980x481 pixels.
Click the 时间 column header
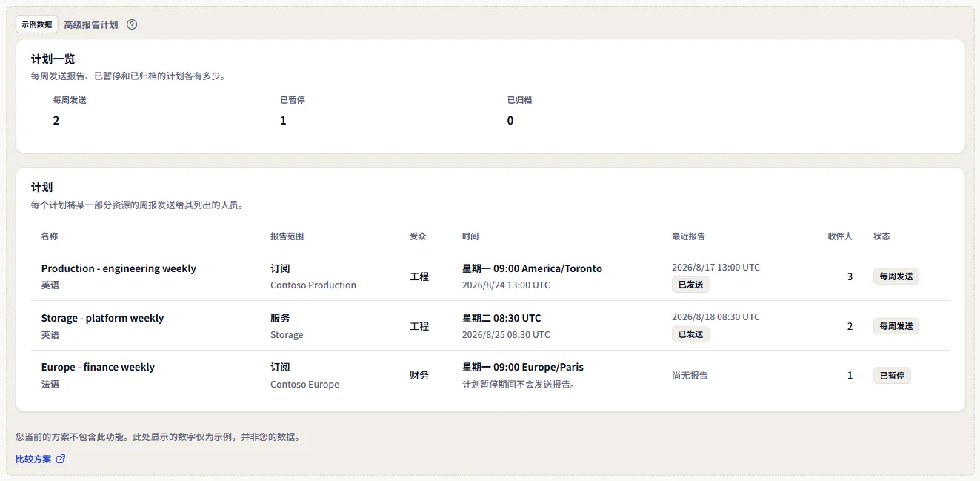tap(470, 236)
